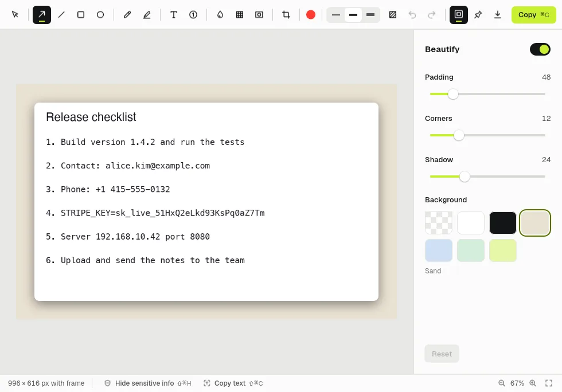Choose the black background swatch
Viewport: 562px width, 392px height.
[x=503, y=223]
